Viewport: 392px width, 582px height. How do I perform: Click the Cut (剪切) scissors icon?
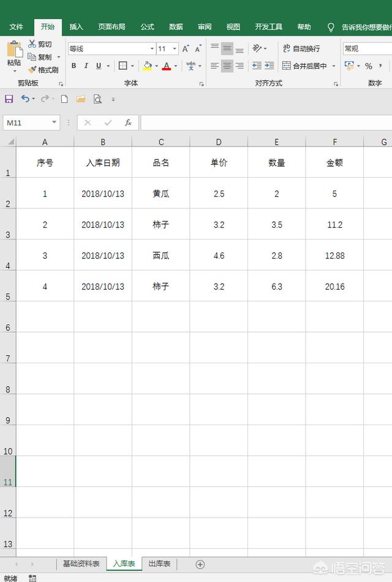tap(32, 43)
